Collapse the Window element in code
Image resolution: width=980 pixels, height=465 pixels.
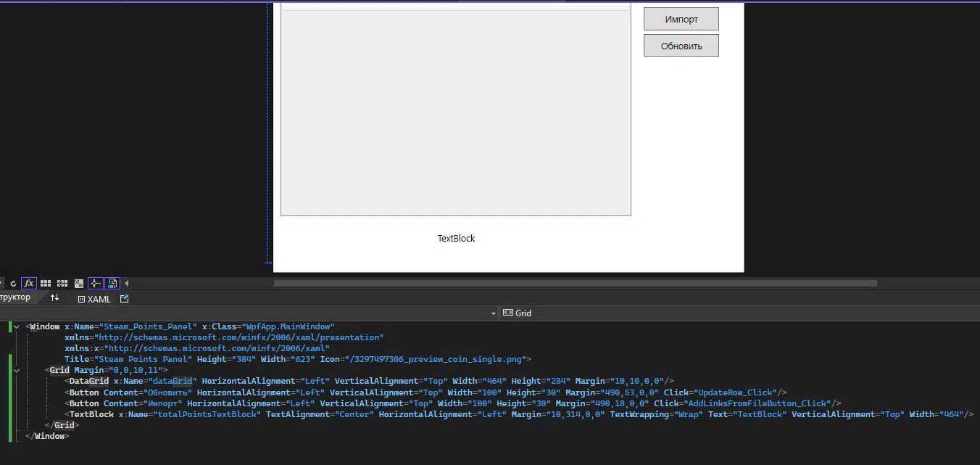pyautogui.click(x=17, y=327)
